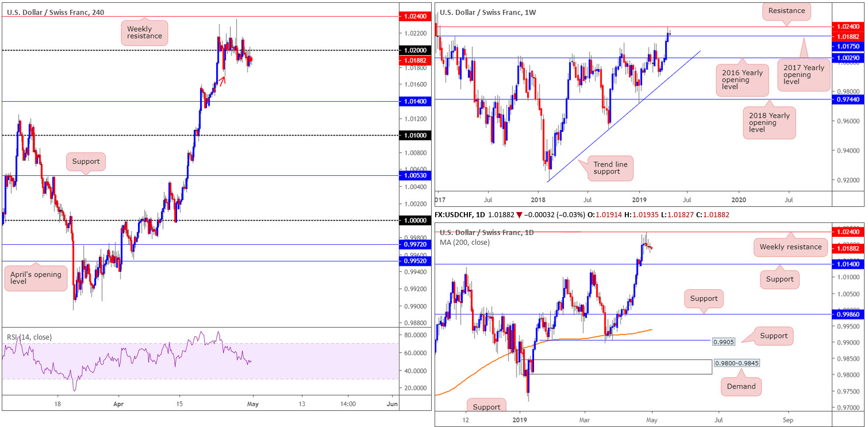This screenshot has width=868, height=427.
Task: Click the "RSI (14, close)" indicator label
Action: coord(29,337)
